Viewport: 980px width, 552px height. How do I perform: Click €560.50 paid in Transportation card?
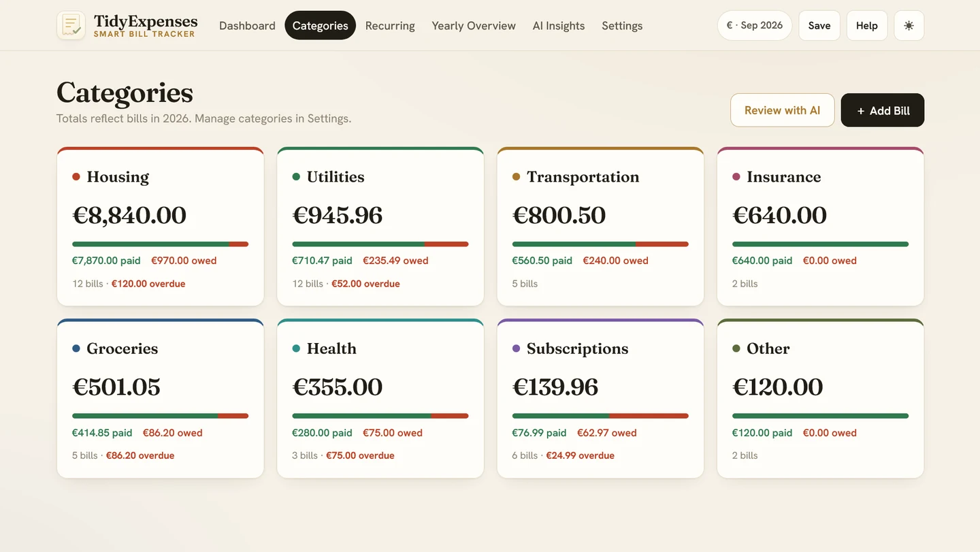point(542,261)
